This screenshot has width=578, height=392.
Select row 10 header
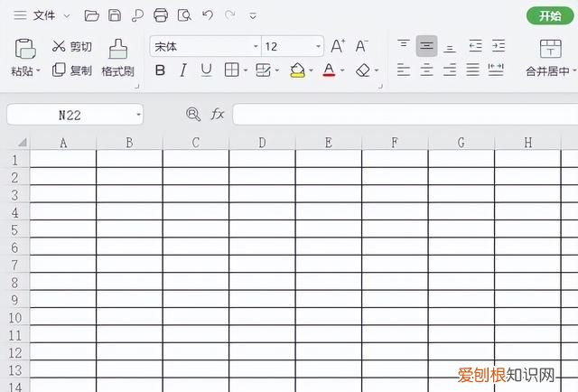(x=14, y=318)
